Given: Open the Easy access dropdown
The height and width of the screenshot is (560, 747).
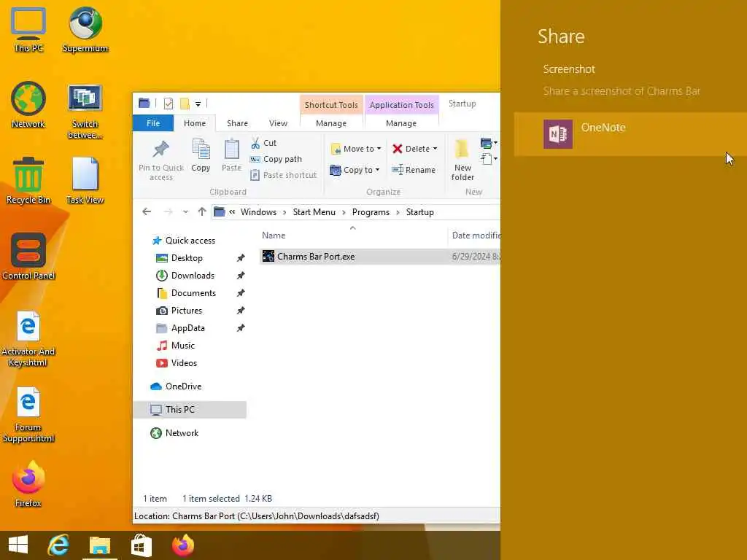Looking at the screenshot, I should click(x=489, y=158).
